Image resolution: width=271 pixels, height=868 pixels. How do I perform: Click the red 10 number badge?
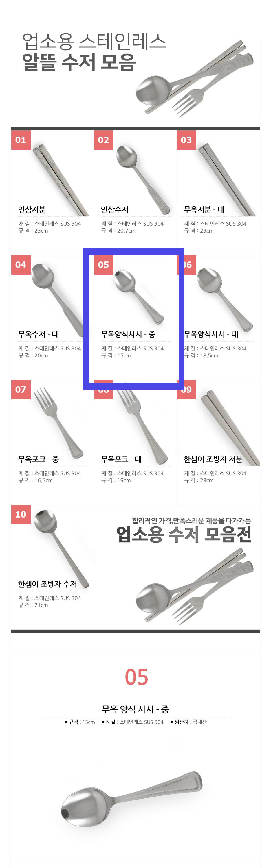(x=21, y=514)
